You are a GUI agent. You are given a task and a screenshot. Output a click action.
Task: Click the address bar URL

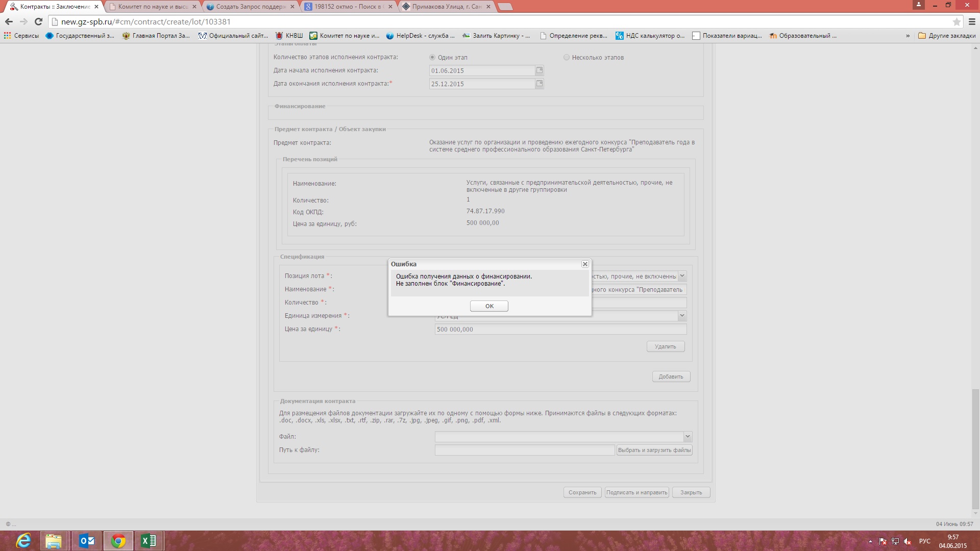point(146,21)
